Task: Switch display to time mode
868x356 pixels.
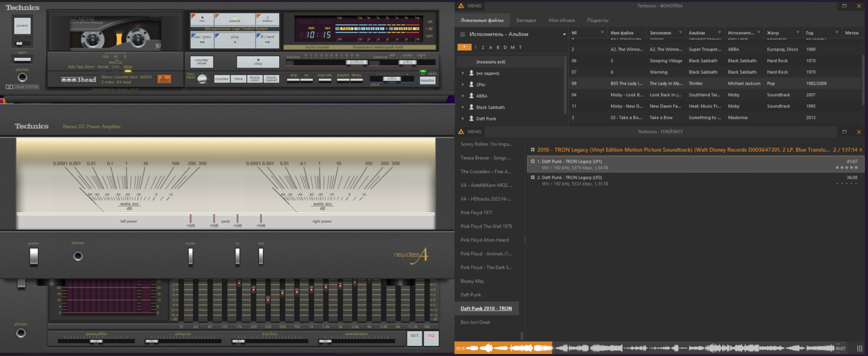Action: [238, 79]
